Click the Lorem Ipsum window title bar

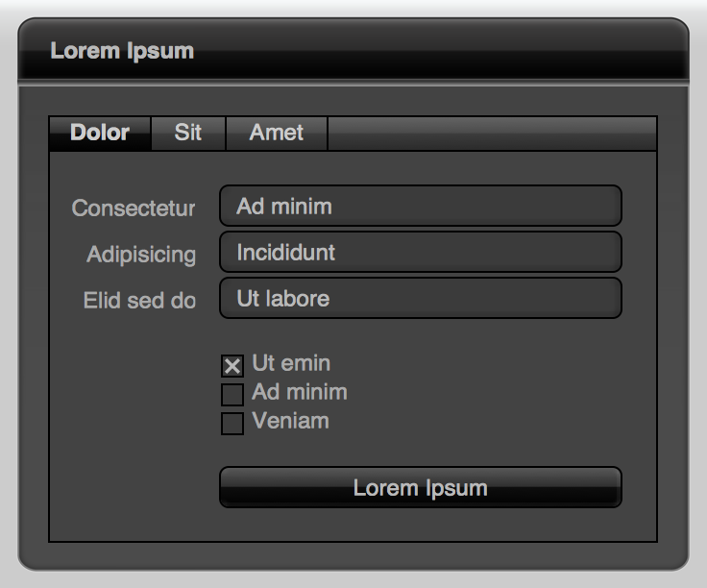(353, 50)
